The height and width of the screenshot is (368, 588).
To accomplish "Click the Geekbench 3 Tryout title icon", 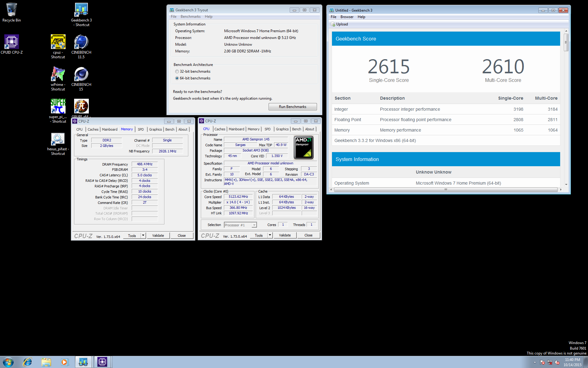I will click(172, 10).
